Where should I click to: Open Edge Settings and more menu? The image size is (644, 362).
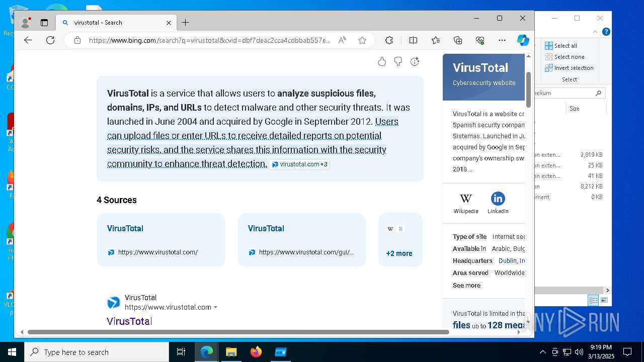502,40
